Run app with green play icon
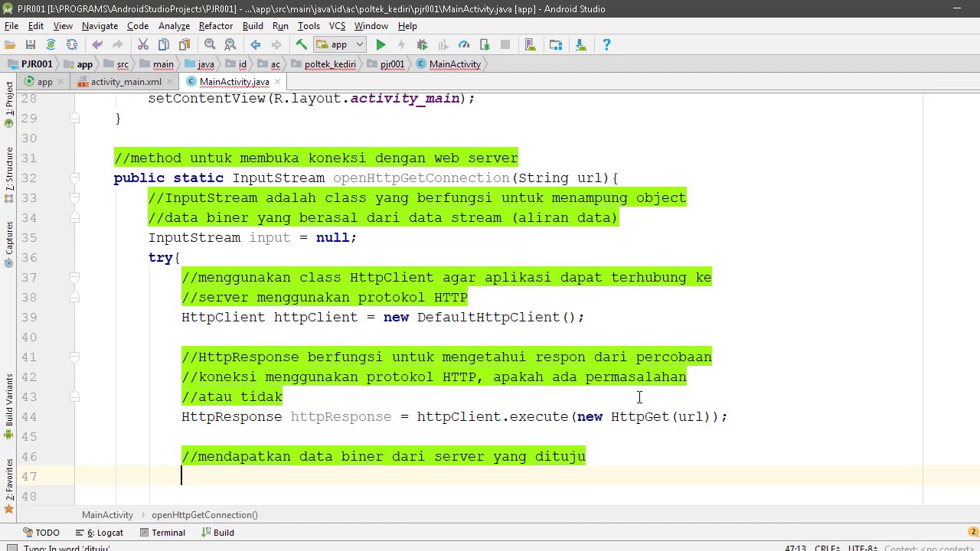Screen dimensions: 980x551 tap(381, 45)
